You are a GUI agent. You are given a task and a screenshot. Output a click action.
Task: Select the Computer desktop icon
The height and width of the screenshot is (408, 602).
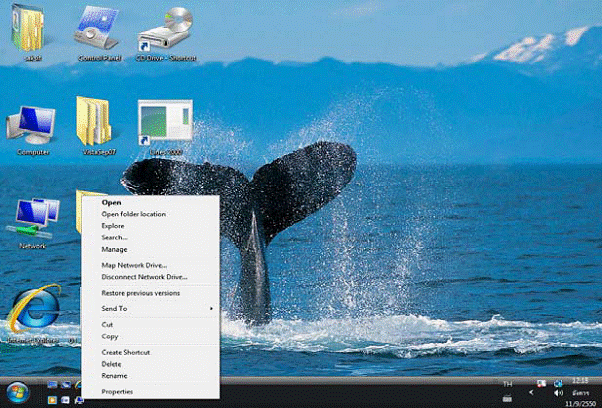[x=32, y=130]
